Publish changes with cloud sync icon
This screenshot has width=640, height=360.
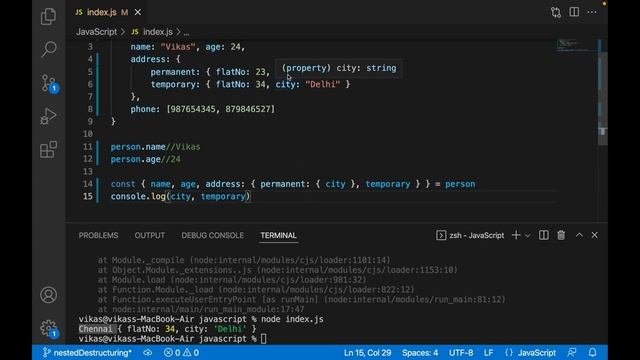tap(148, 353)
